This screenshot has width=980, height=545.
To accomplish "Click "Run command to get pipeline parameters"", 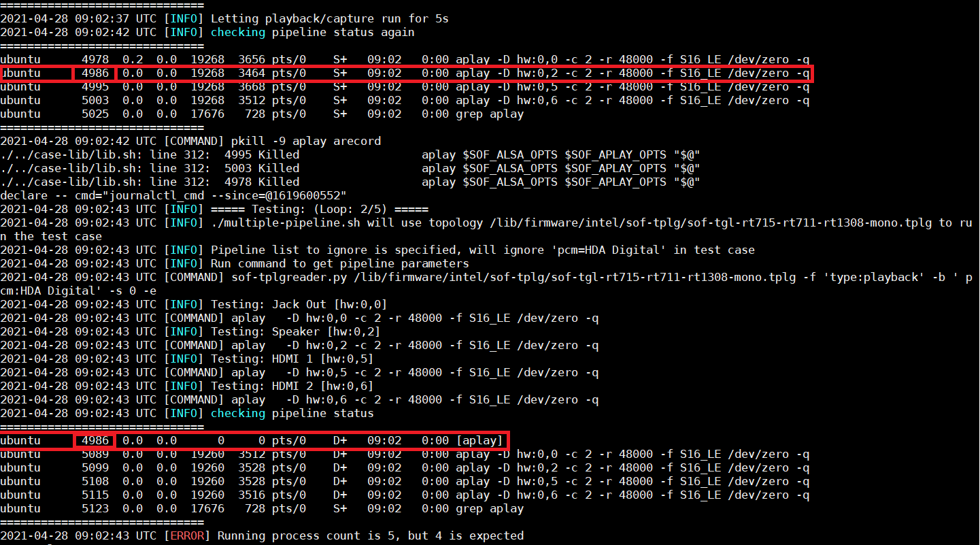I will 340,264.
